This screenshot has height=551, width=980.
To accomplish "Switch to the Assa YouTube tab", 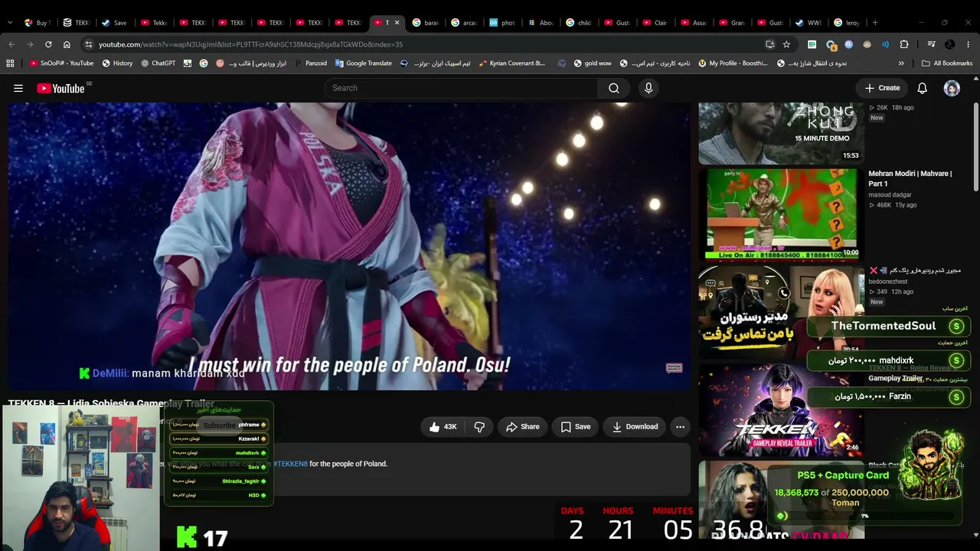I will click(694, 23).
